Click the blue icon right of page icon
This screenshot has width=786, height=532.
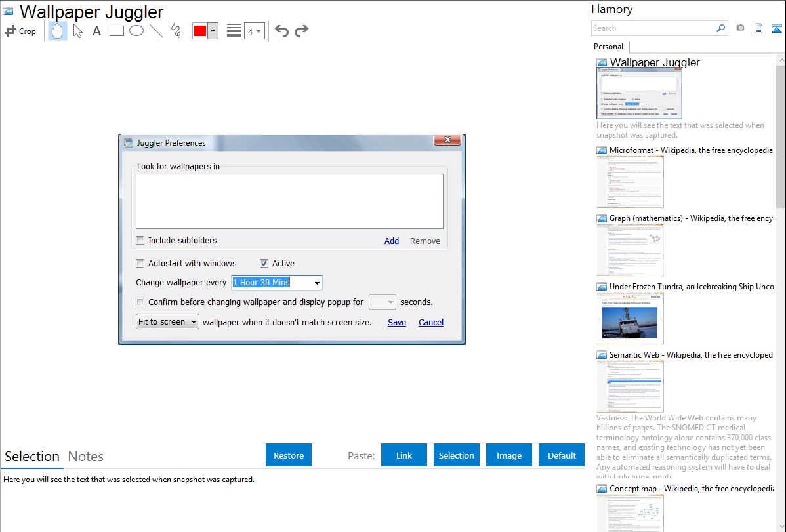(x=776, y=28)
